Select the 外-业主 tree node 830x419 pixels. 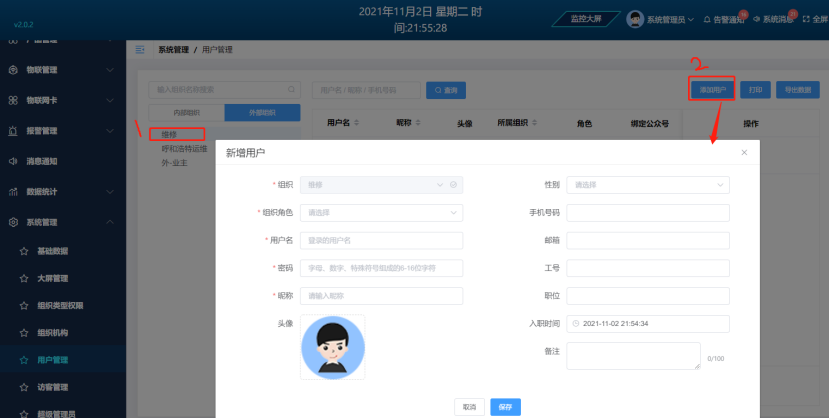(x=174, y=163)
